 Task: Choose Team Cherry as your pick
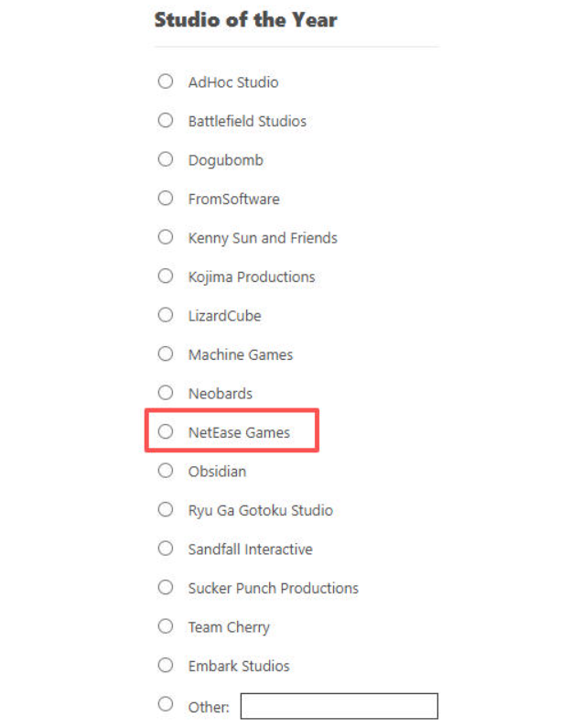click(166, 626)
